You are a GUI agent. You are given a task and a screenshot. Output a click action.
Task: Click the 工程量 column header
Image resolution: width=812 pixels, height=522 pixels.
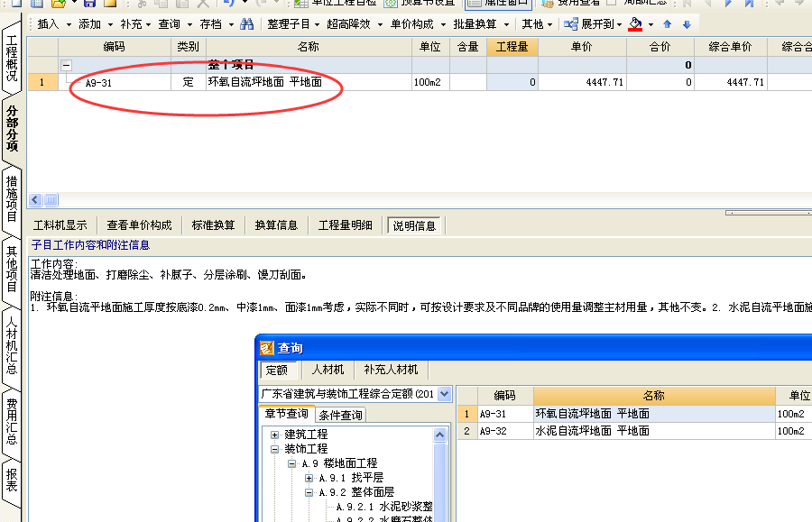[x=512, y=47]
